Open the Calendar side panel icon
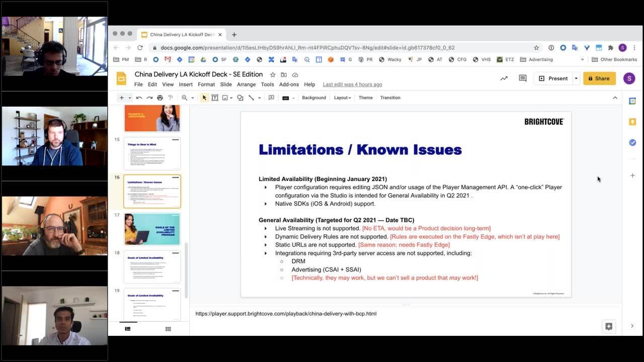The width and height of the screenshot is (644, 362). click(x=632, y=101)
